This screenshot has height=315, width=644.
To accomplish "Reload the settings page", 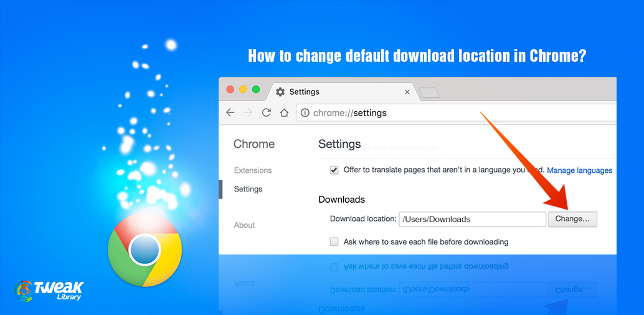I will 267,113.
